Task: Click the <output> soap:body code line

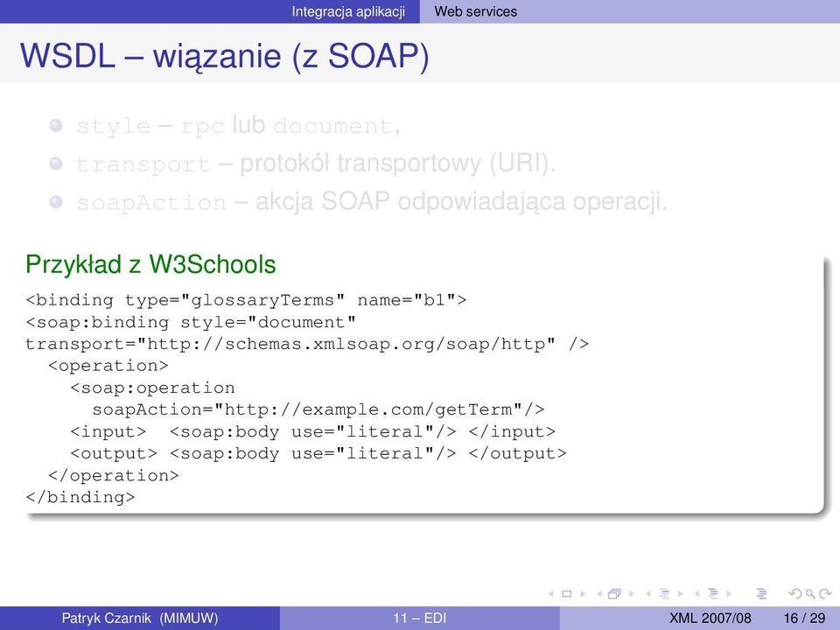Action: pyautogui.click(x=318, y=454)
